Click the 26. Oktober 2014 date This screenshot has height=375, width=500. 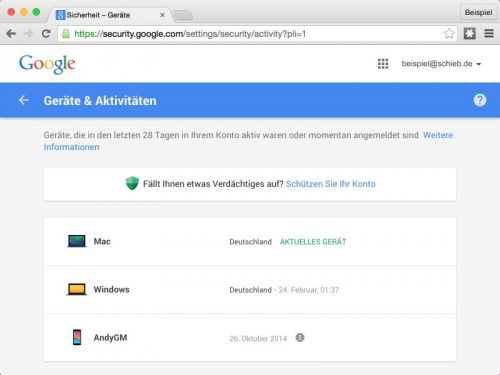(x=258, y=339)
